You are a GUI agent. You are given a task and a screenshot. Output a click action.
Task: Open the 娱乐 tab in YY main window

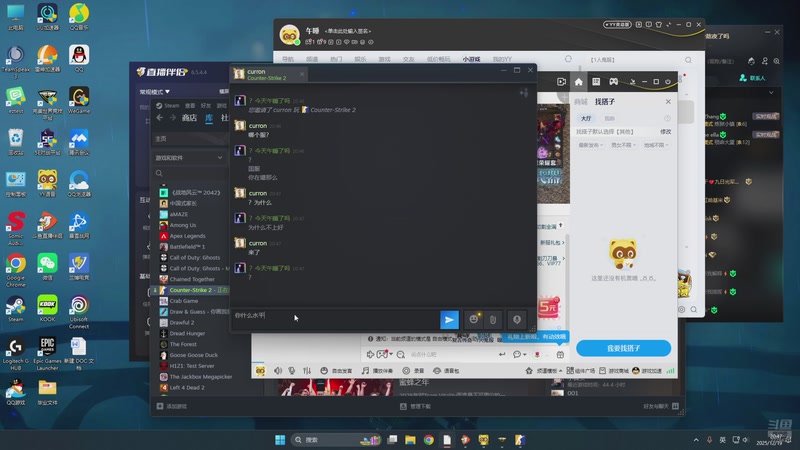[x=360, y=59]
